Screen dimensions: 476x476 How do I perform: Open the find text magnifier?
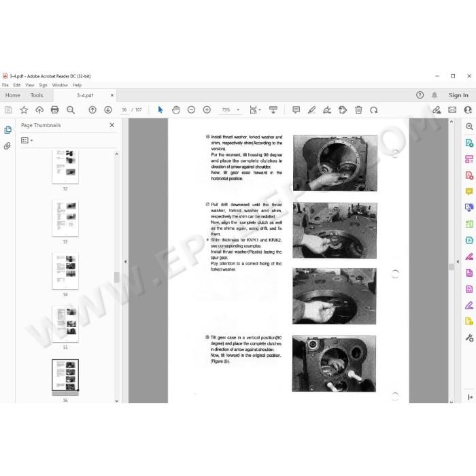71,110
